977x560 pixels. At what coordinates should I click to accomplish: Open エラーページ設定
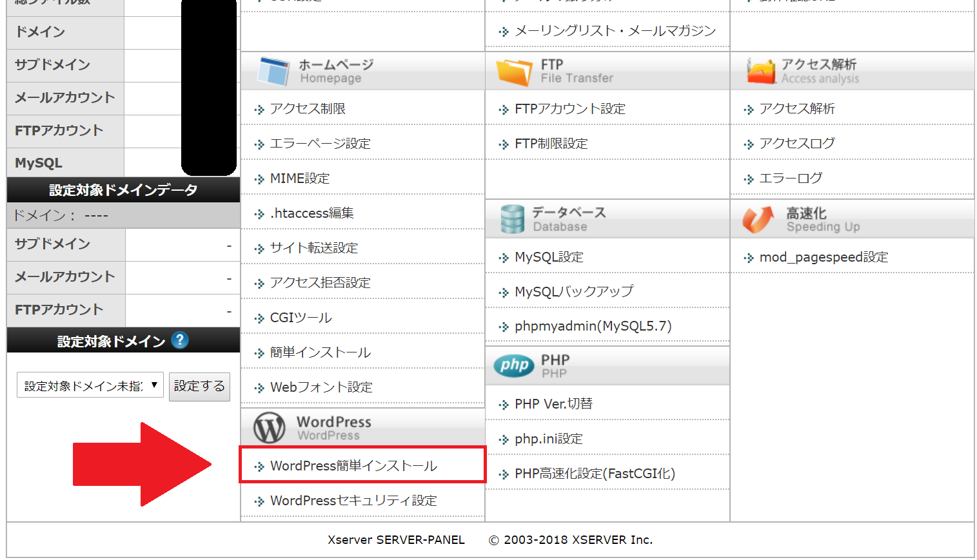[x=320, y=143]
